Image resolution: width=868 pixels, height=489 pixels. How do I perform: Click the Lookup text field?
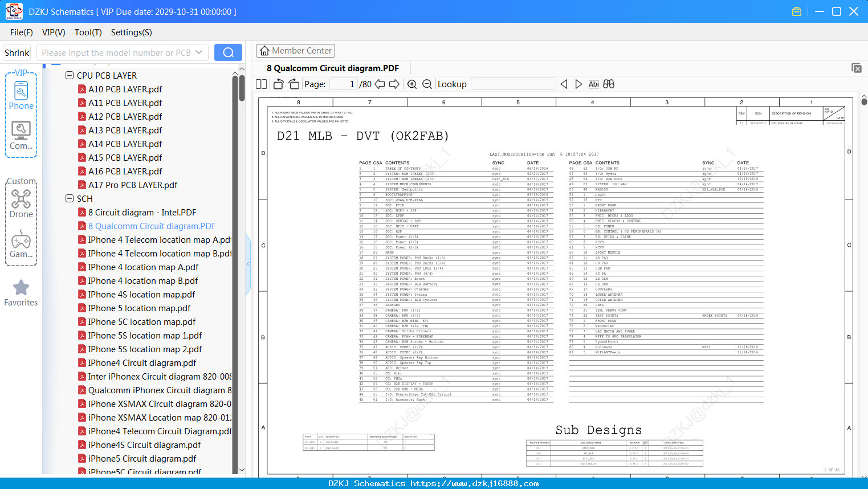point(513,84)
